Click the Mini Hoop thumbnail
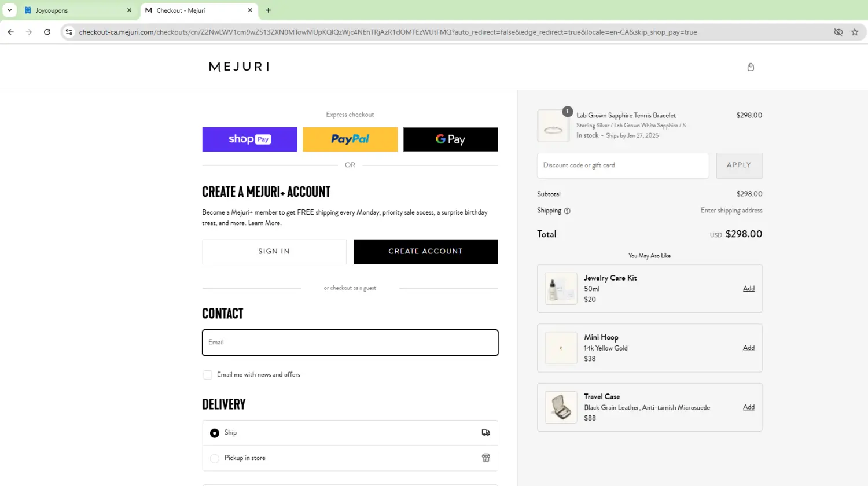Image resolution: width=868 pixels, height=486 pixels. click(x=561, y=348)
